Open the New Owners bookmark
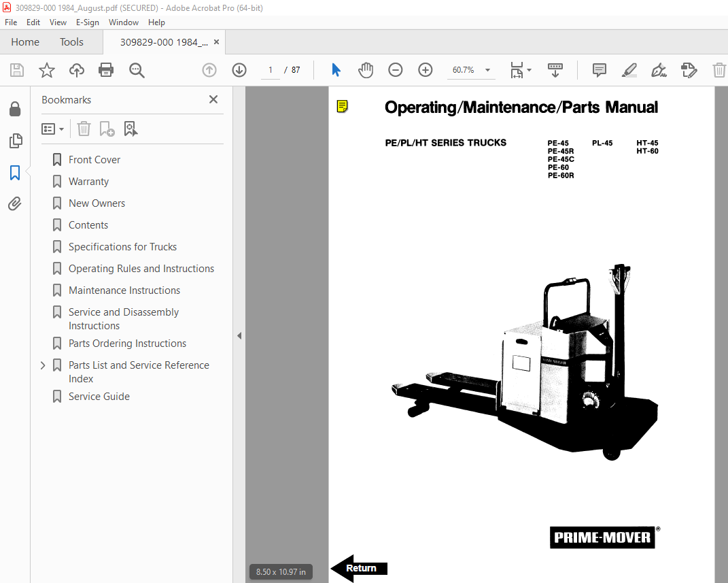This screenshot has width=728, height=583. click(97, 203)
